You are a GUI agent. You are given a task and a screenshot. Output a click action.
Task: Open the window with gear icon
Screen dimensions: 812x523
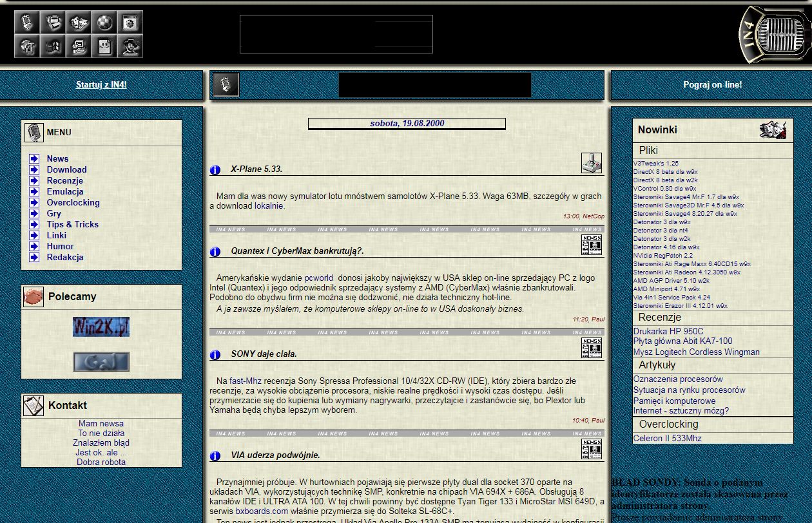coord(130,23)
